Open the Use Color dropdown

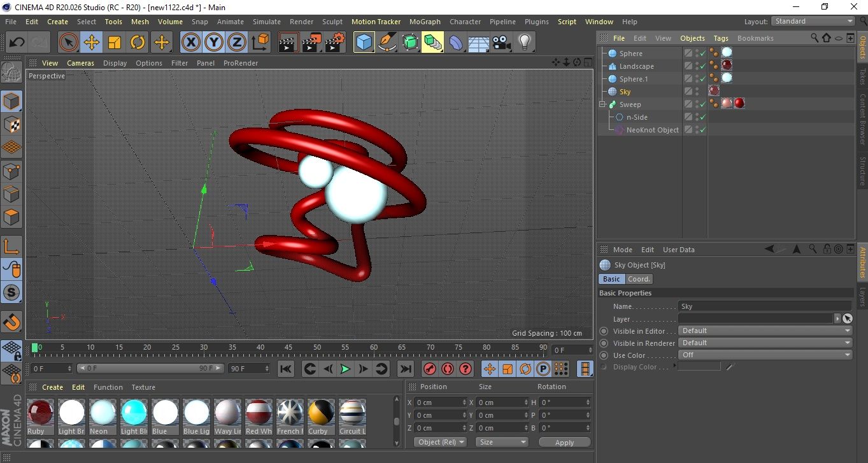pyautogui.click(x=765, y=355)
